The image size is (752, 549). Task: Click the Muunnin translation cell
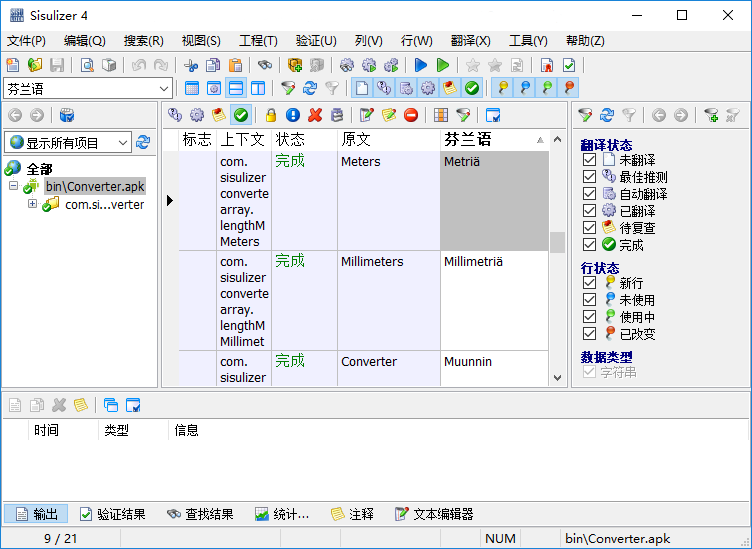coord(494,368)
